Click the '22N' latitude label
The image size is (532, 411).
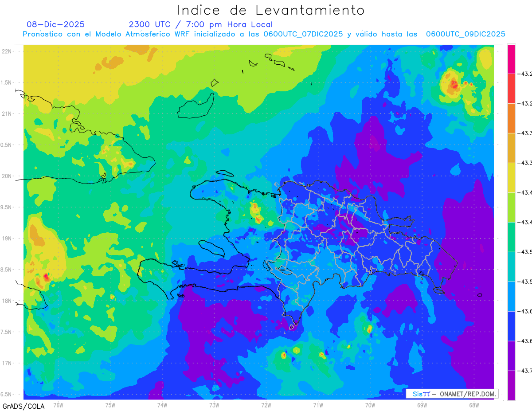click(7, 51)
